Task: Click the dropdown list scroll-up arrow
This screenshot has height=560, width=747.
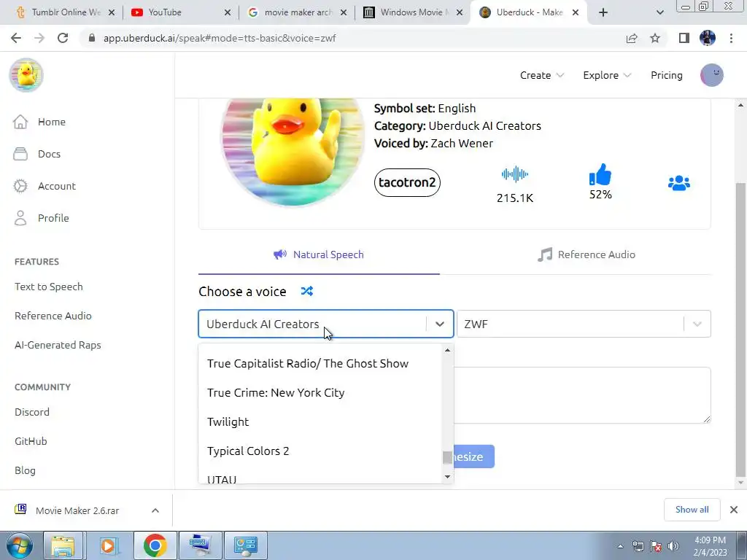Action: [x=447, y=350]
